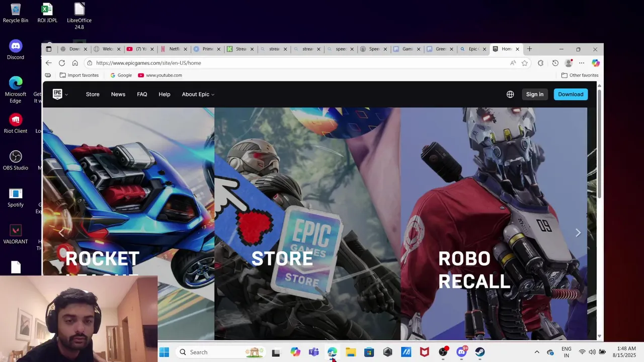Open Other favorites folder
Screen dimensions: 644x362
[580, 75]
